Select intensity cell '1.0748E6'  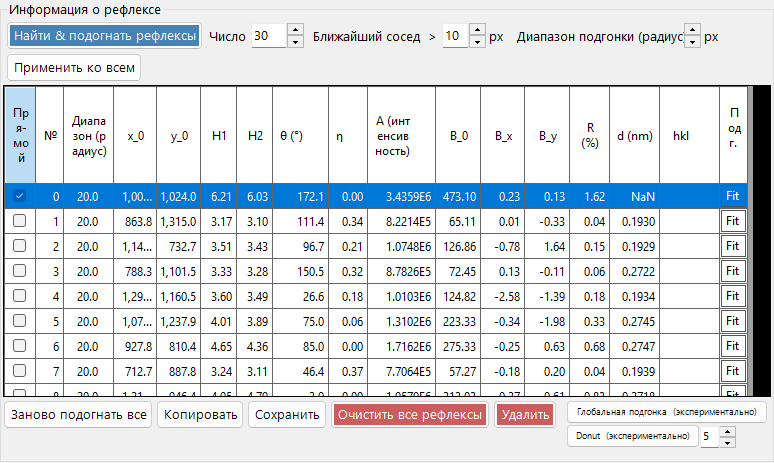pyautogui.click(x=402, y=246)
